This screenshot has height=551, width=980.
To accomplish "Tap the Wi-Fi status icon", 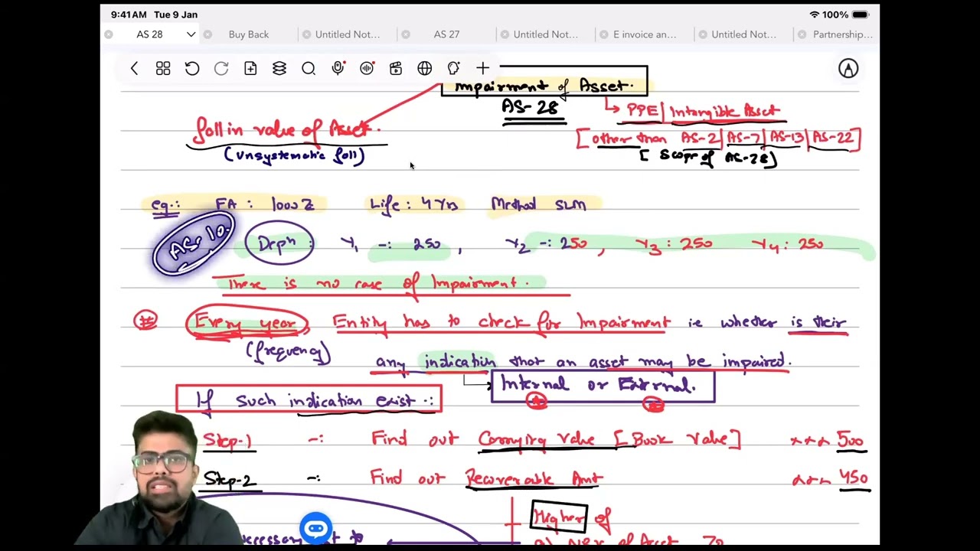I will 814,15.
